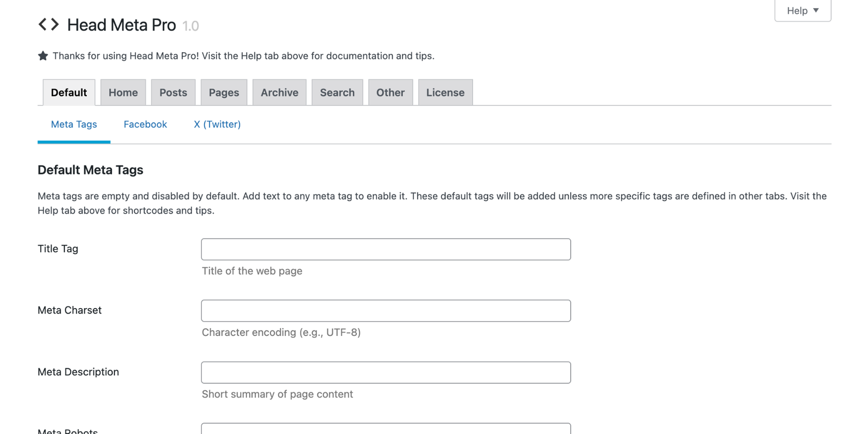
Task: Click the code brackets icon beside Head Meta Pro
Action: tap(48, 24)
